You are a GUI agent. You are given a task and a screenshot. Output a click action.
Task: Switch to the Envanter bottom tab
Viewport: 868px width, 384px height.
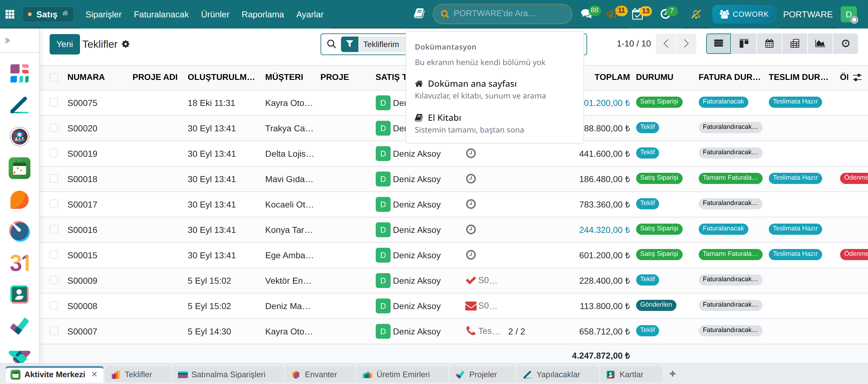(320, 374)
